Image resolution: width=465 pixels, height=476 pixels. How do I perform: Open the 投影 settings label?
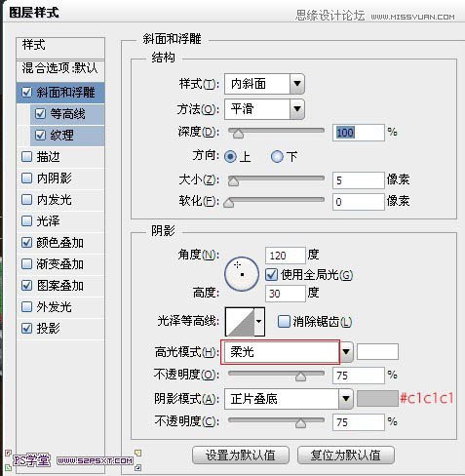coord(48,329)
